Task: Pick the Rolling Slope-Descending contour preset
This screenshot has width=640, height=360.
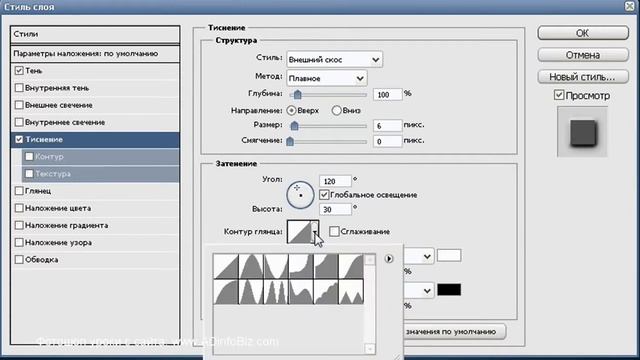Action: tap(301, 291)
